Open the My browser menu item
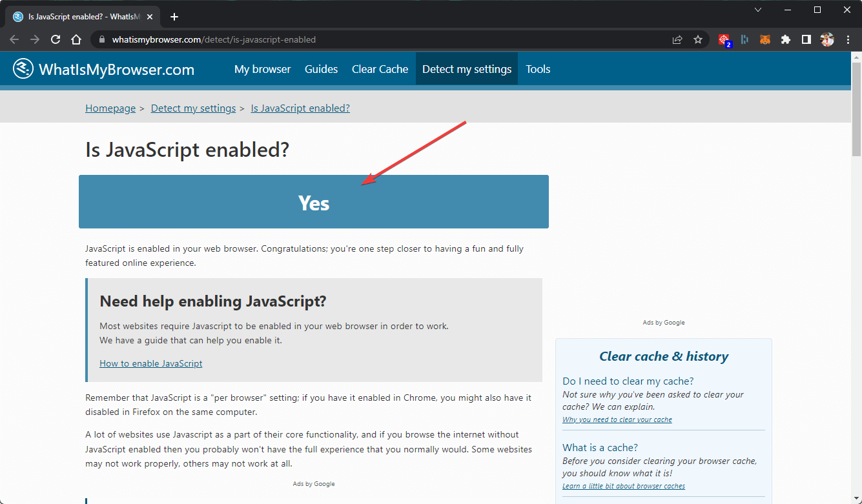Image resolution: width=862 pixels, height=504 pixels. coord(262,69)
